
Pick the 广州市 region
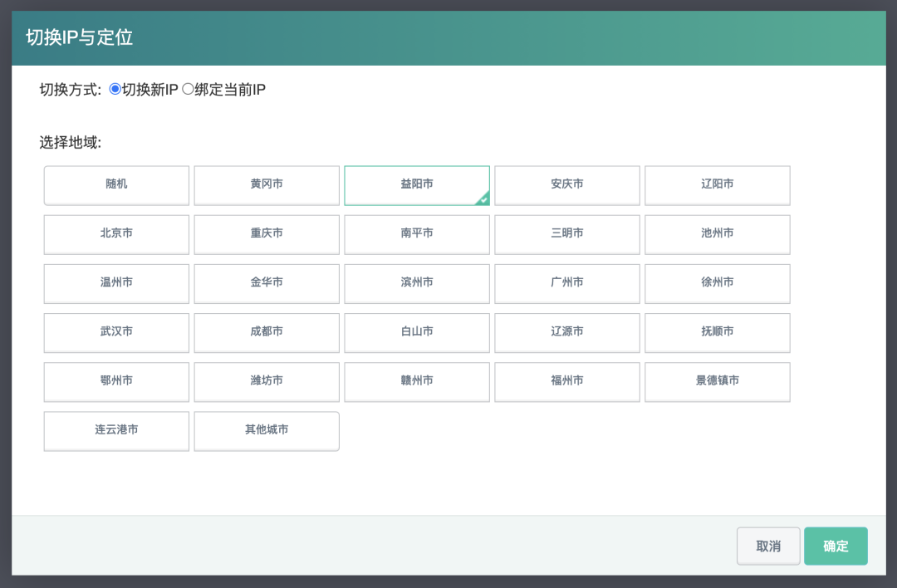pyautogui.click(x=567, y=282)
